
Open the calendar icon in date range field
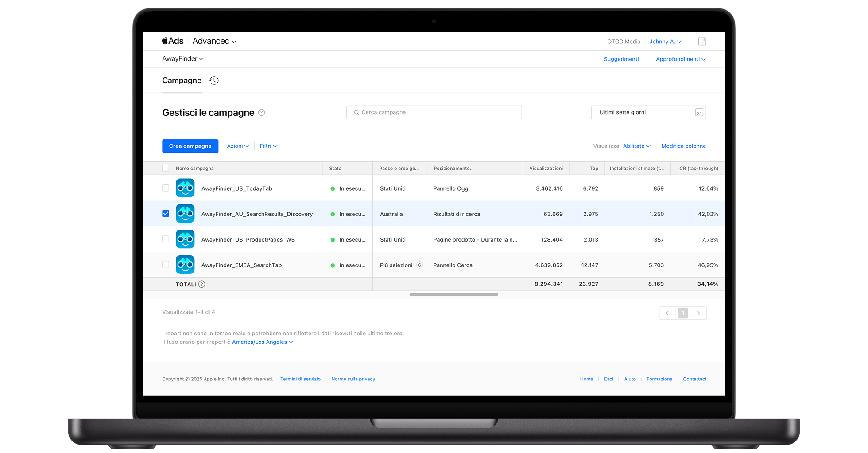pyautogui.click(x=699, y=113)
